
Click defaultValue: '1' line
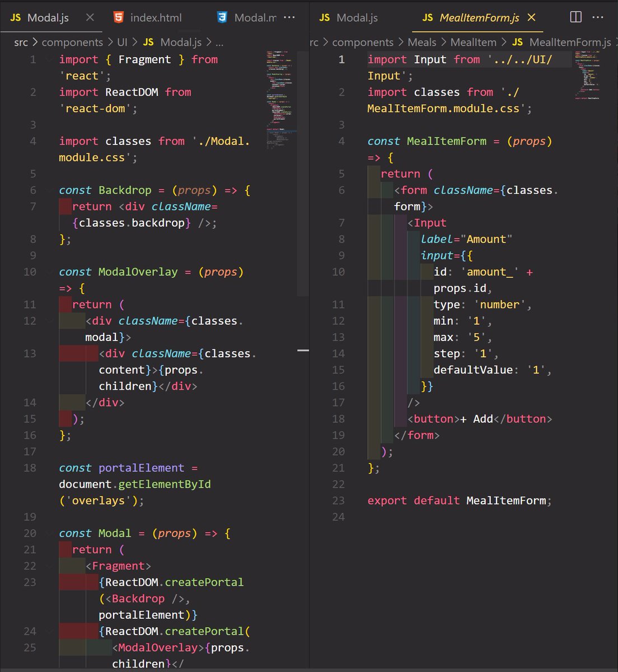(493, 370)
